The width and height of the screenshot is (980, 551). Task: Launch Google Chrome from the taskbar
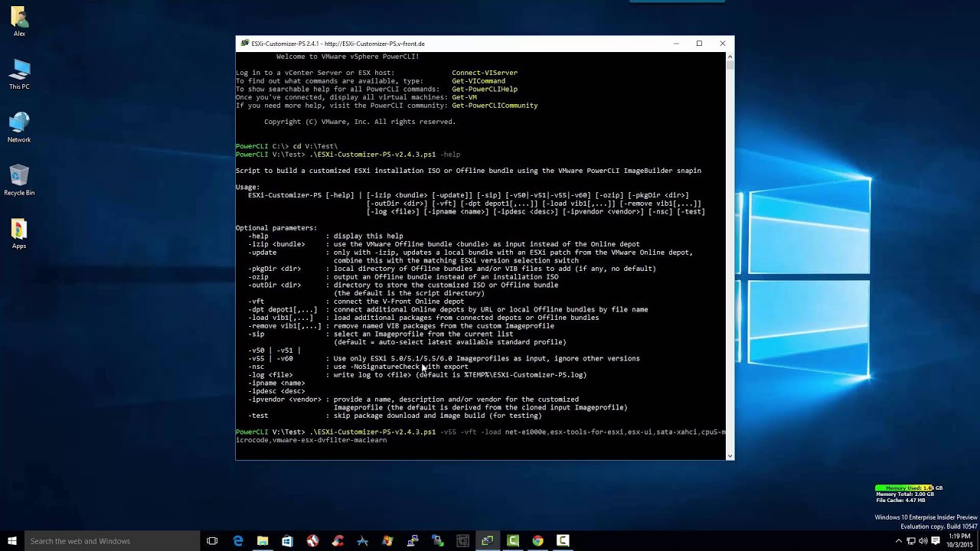point(537,541)
